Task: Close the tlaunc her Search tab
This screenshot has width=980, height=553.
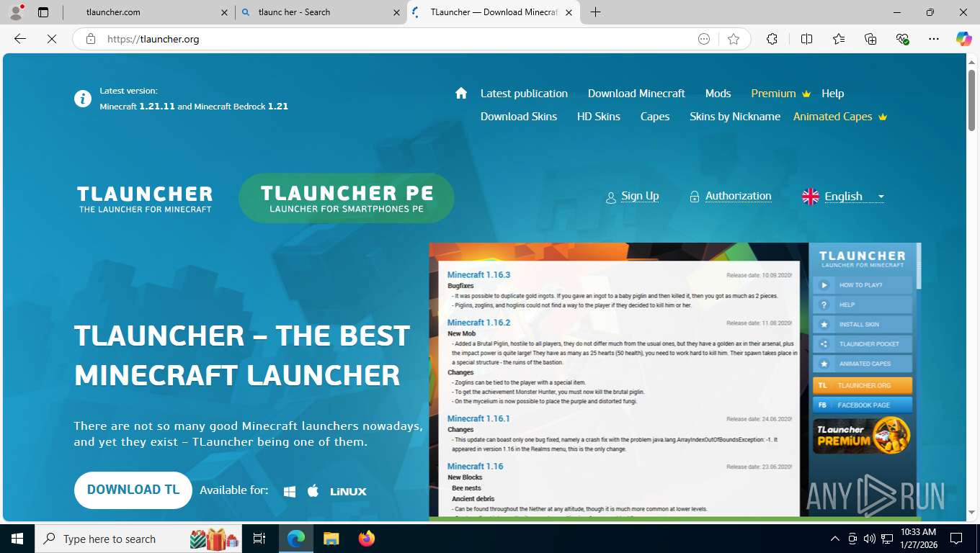Action: click(x=396, y=12)
